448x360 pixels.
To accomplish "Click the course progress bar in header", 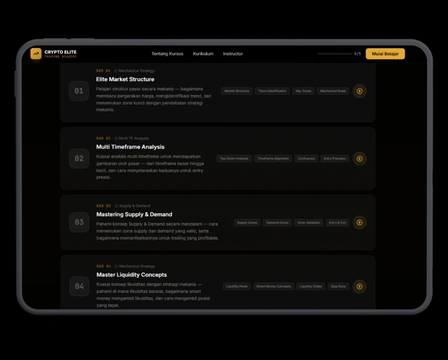I will (x=334, y=54).
